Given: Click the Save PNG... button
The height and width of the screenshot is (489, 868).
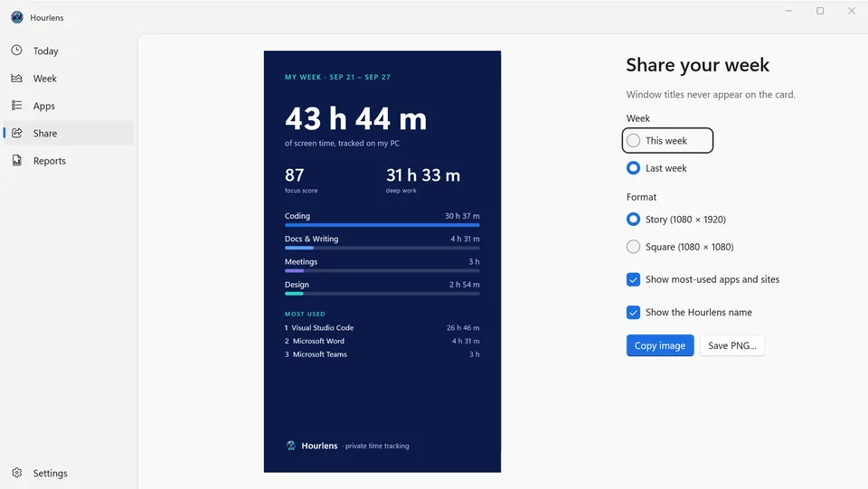Looking at the screenshot, I should (731, 345).
